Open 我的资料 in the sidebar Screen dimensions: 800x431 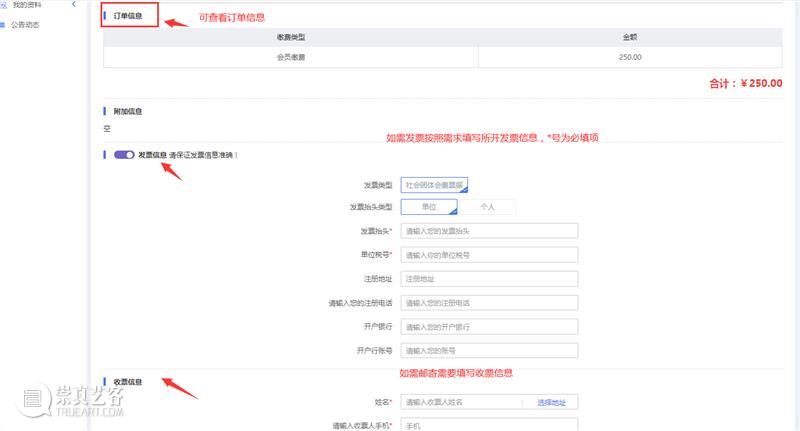point(27,5)
